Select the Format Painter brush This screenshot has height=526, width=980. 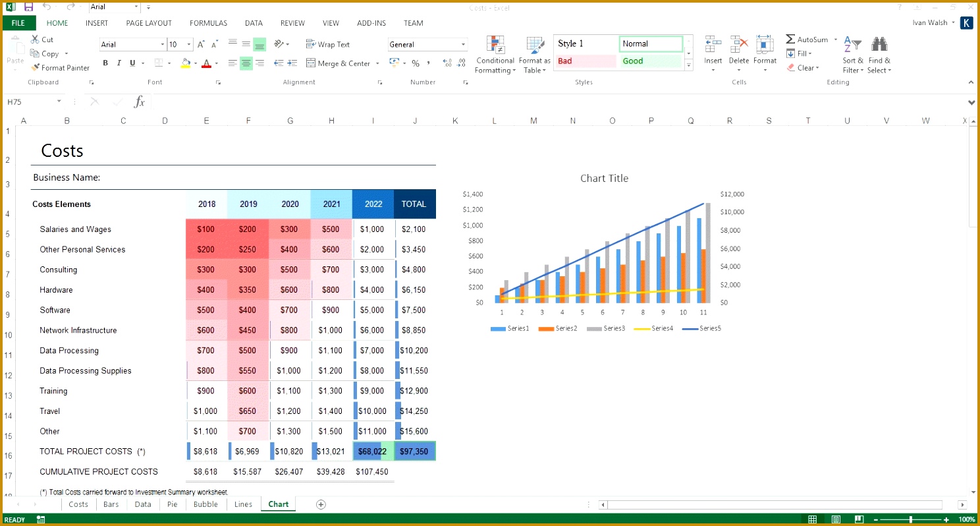tap(36, 67)
